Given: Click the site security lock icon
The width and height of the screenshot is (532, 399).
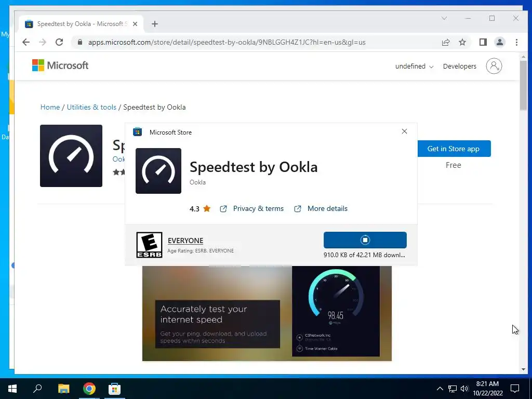Looking at the screenshot, I should pos(79,42).
